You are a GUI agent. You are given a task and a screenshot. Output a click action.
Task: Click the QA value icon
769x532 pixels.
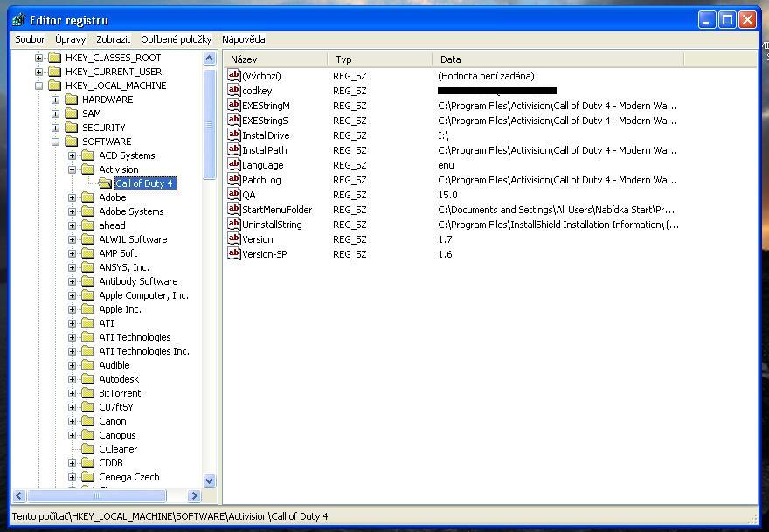tap(234, 194)
